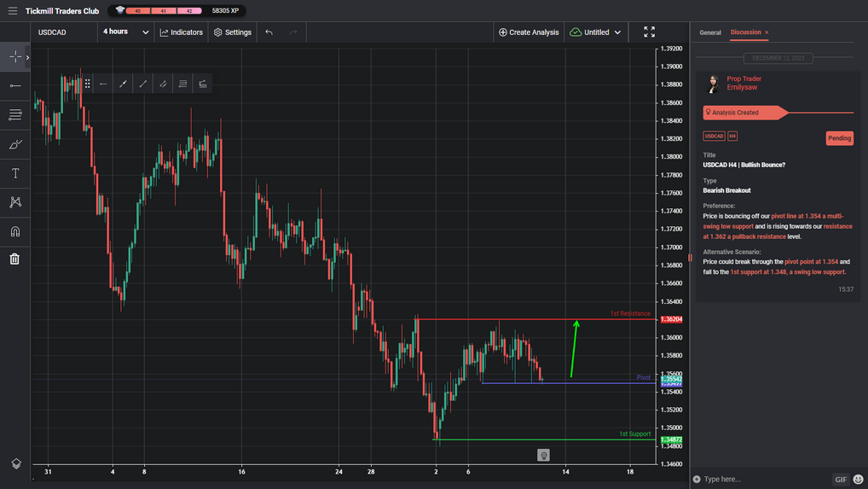Open the pattern drawing tool

click(x=15, y=202)
